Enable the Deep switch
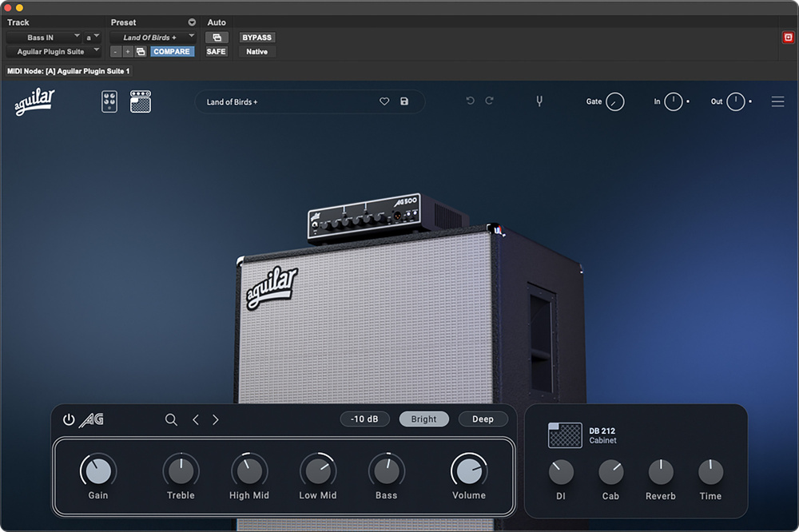Viewport: 799px width, 532px height. (x=483, y=419)
